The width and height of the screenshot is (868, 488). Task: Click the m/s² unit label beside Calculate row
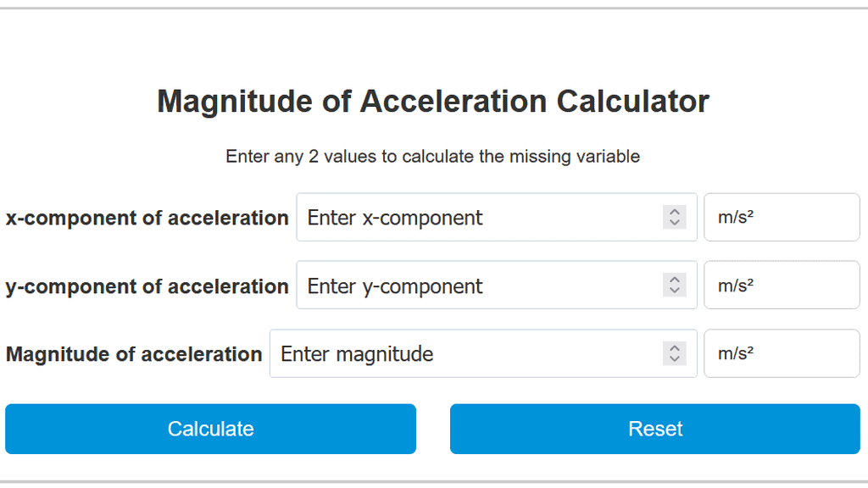click(781, 353)
